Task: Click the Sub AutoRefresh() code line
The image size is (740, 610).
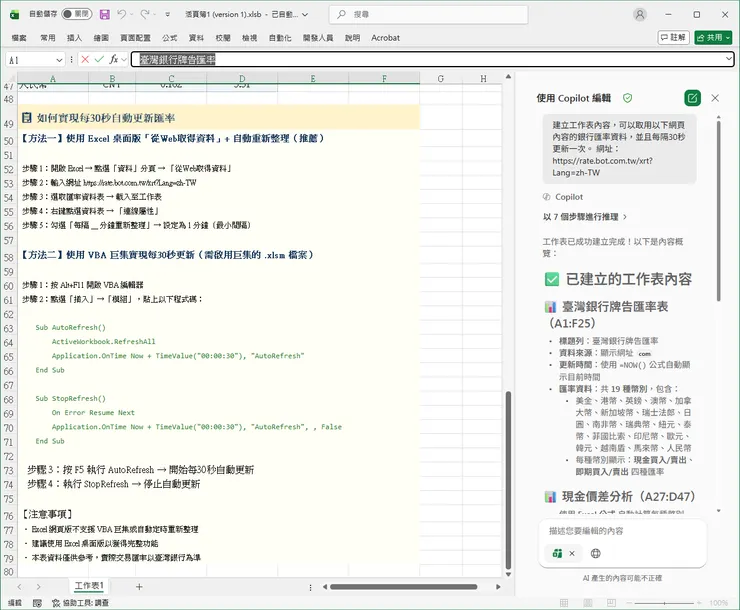Action: [70, 327]
